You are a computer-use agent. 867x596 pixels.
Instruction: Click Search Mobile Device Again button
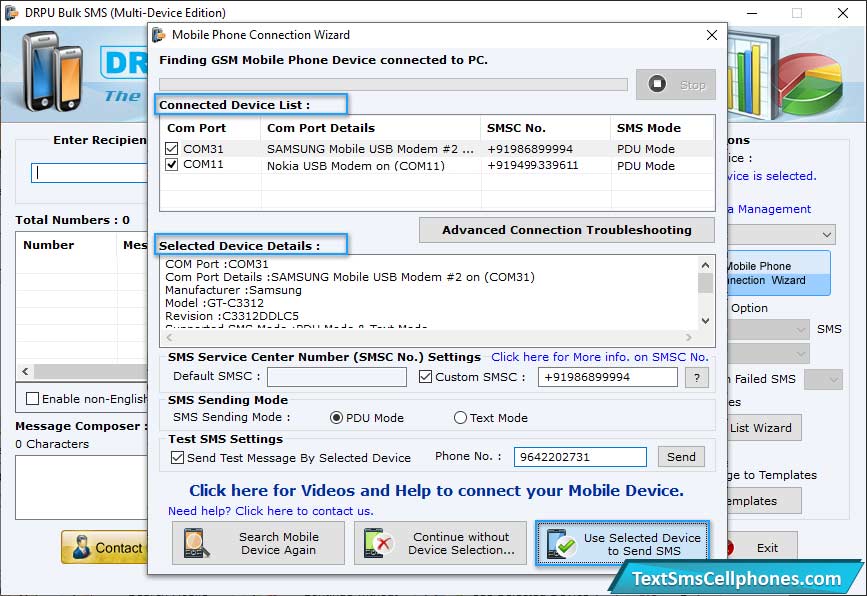pyautogui.click(x=258, y=543)
